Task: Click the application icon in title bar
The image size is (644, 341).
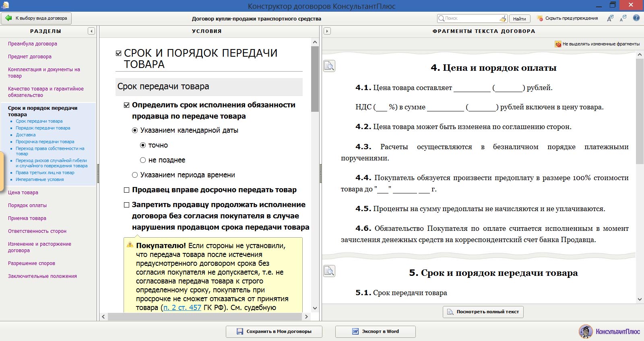Action: 5,5
